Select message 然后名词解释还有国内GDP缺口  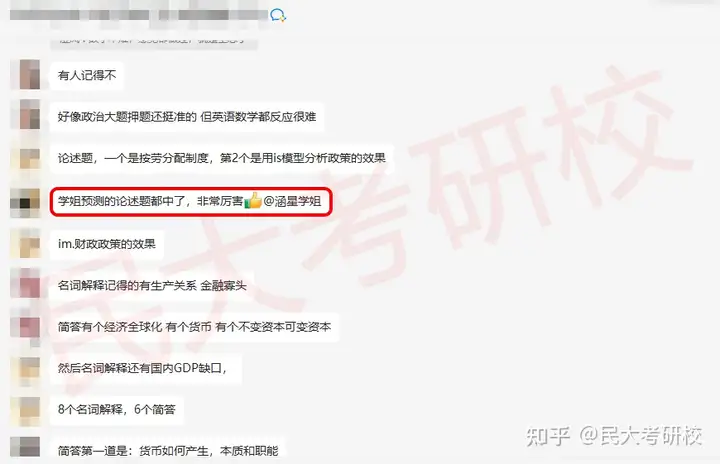(x=146, y=368)
